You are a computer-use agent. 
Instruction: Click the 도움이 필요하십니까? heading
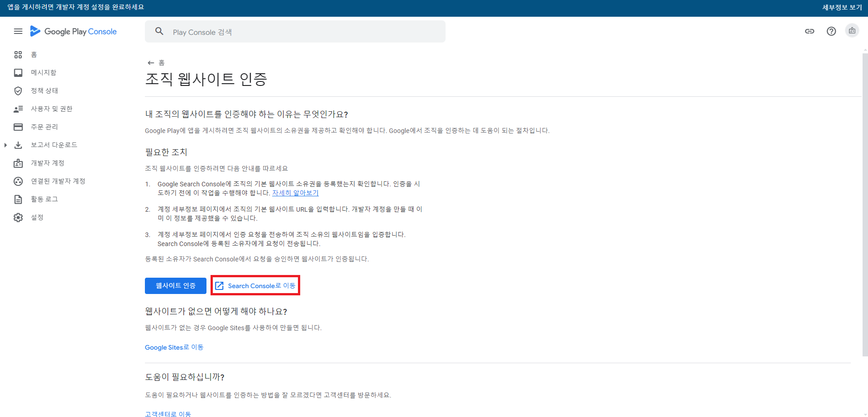[x=185, y=377]
